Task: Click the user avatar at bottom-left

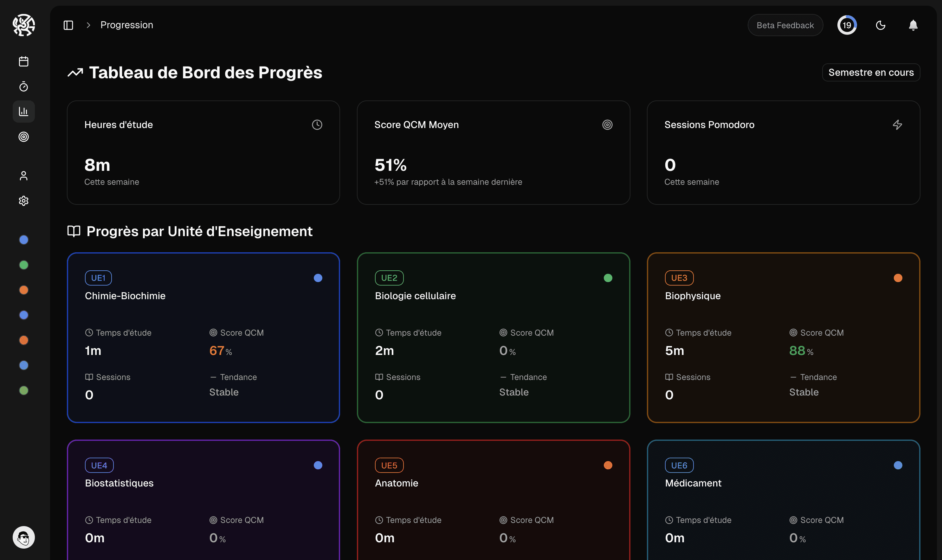Action: (x=23, y=537)
